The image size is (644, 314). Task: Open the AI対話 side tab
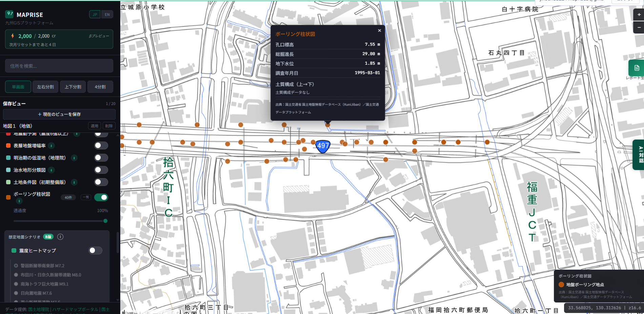point(639,154)
